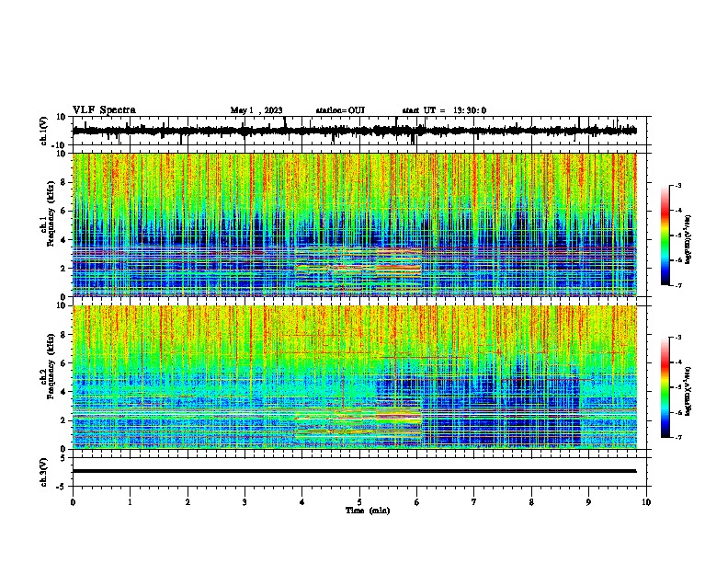This screenshot has height=563, width=728.
Task: Click time axis tick label 5
Action: [x=359, y=502]
